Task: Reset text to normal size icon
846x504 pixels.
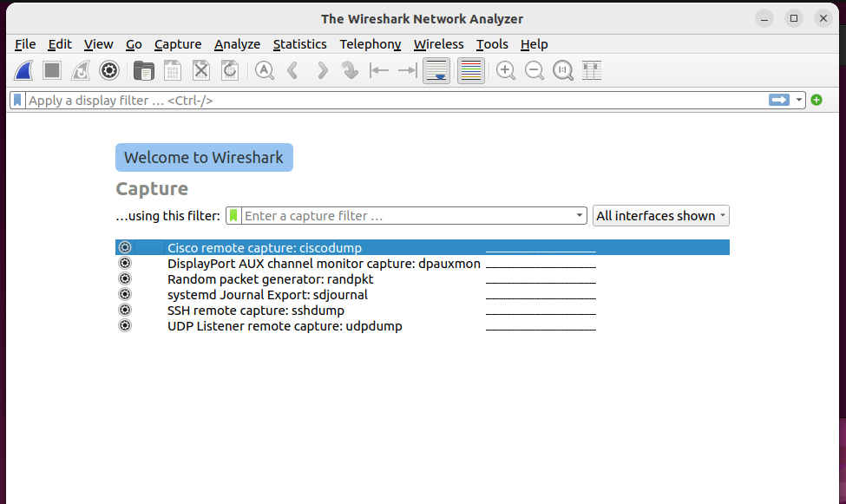Action: coord(563,70)
